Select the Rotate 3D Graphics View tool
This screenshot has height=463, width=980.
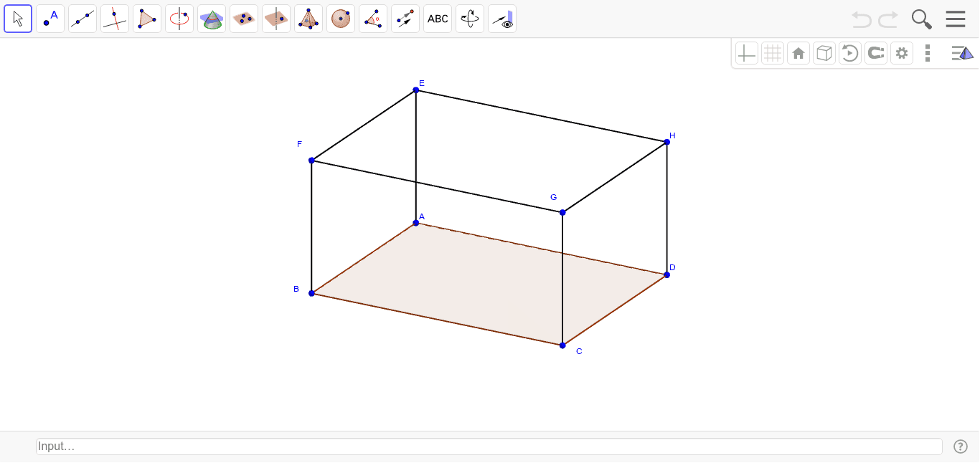click(470, 19)
